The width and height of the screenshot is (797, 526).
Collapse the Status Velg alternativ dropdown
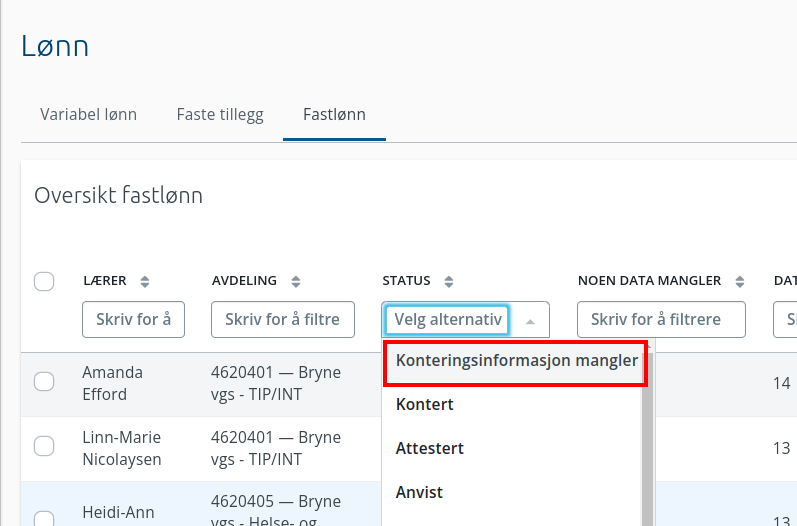pos(530,321)
